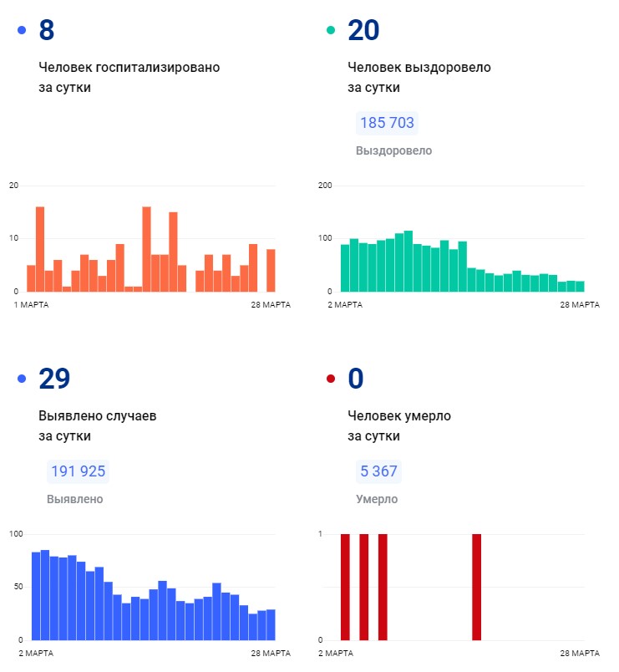The width and height of the screenshot is (619, 672).
Task: Select the red dot beside number 0
Action: [x=331, y=379]
